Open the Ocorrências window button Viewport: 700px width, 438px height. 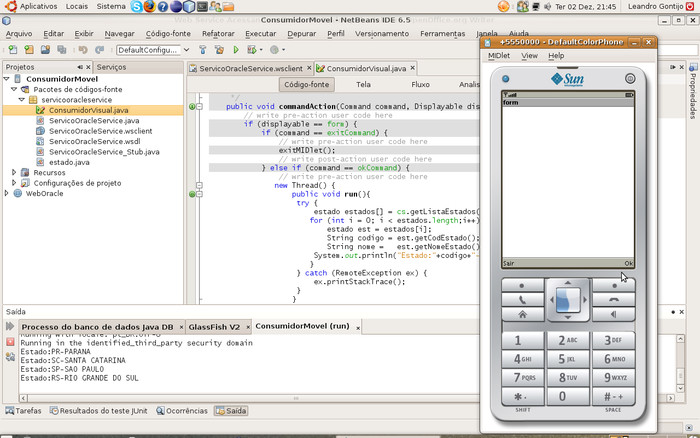(182, 411)
